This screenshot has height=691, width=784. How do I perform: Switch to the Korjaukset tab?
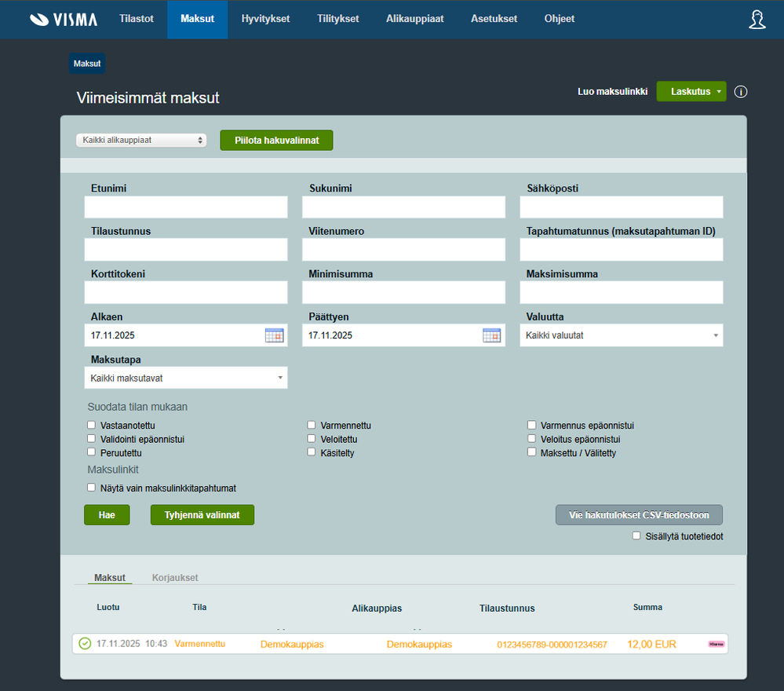tap(175, 577)
